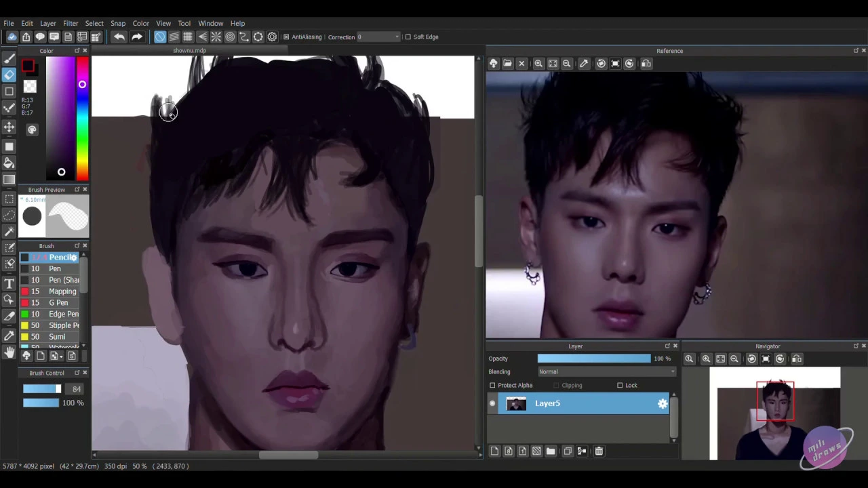Enable Protect Alpha checkbox

click(493, 385)
